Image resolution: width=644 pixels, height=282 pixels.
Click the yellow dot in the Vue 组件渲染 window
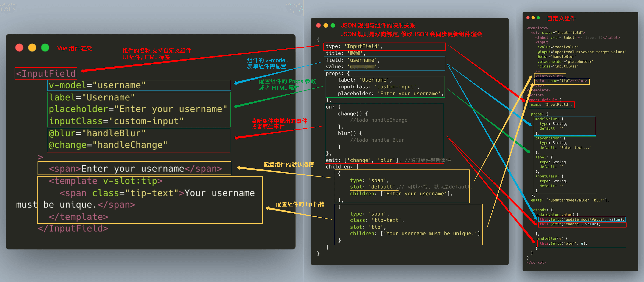coord(32,48)
